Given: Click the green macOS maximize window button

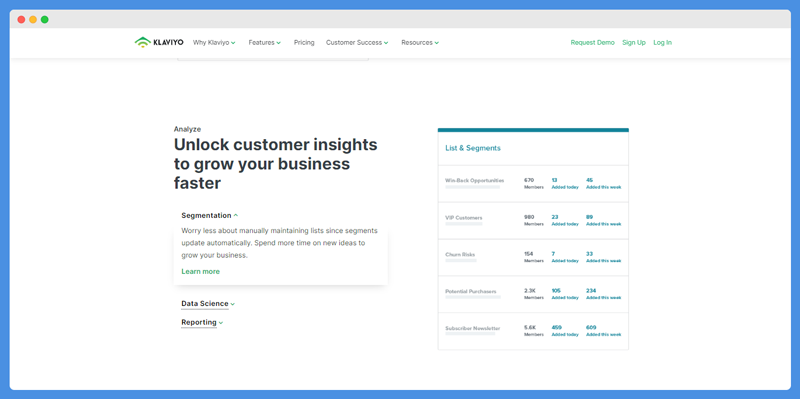Looking at the screenshot, I should point(45,19).
